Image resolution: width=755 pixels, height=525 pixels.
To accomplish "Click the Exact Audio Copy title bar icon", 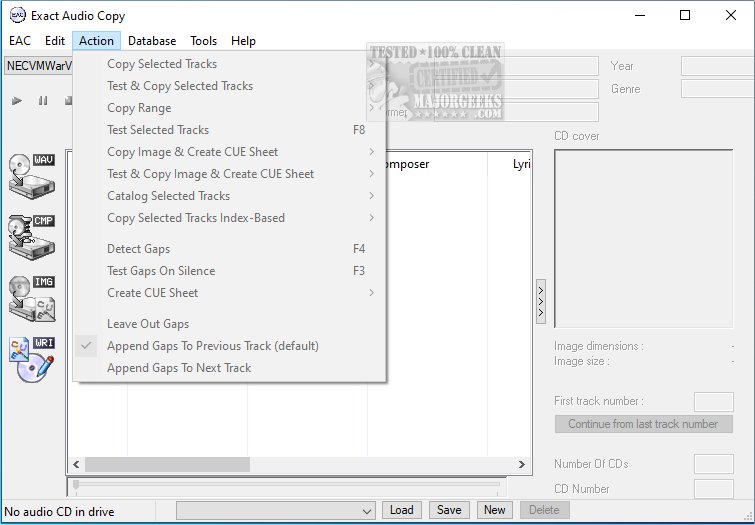I will [x=17, y=15].
